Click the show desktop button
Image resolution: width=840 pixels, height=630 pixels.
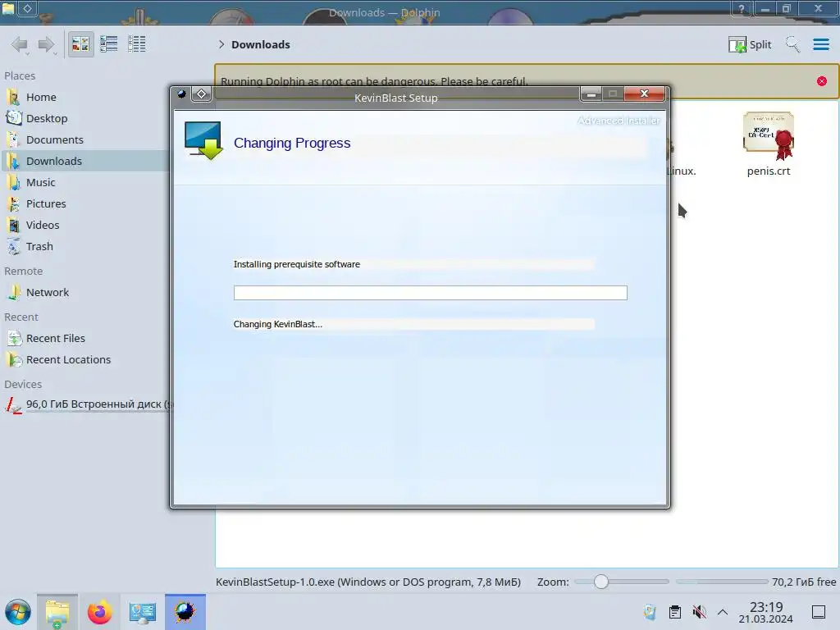click(819, 612)
